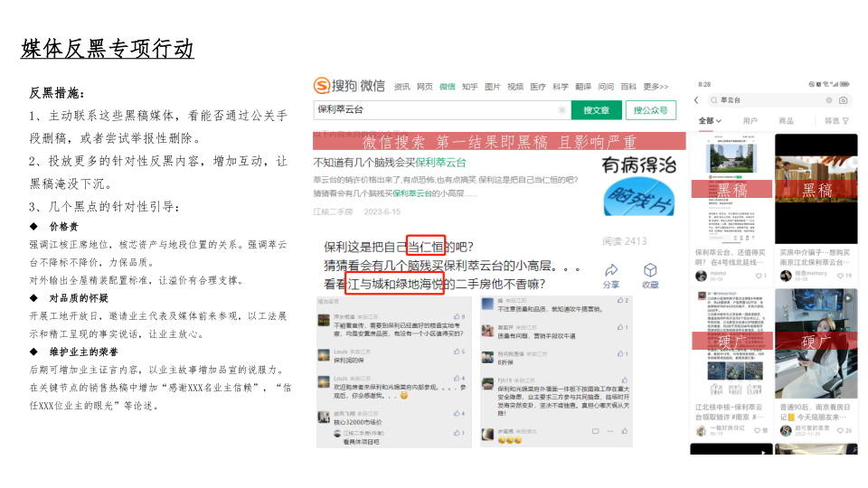Click the comment text 质量有问题，营销手段吹牛逼
The height and width of the screenshot is (488, 868).
[x=536, y=336]
